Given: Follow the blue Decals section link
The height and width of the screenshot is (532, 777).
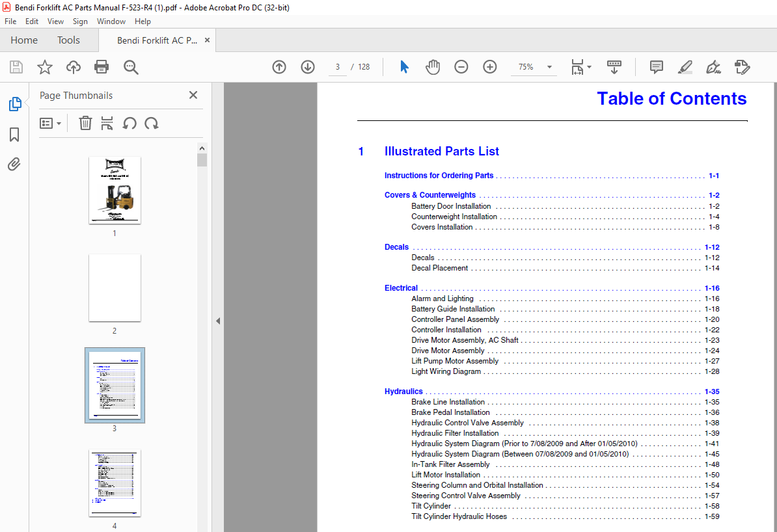Looking at the screenshot, I should point(396,246).
